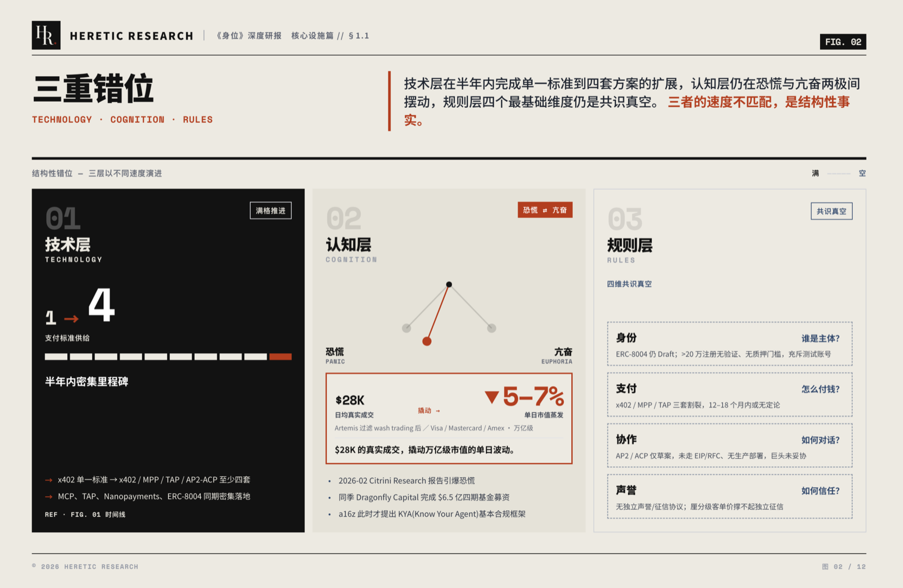This screenshot has height=588, width=903.
Task: Click the red downward triangle beside 5–7%
Action: 492,397
